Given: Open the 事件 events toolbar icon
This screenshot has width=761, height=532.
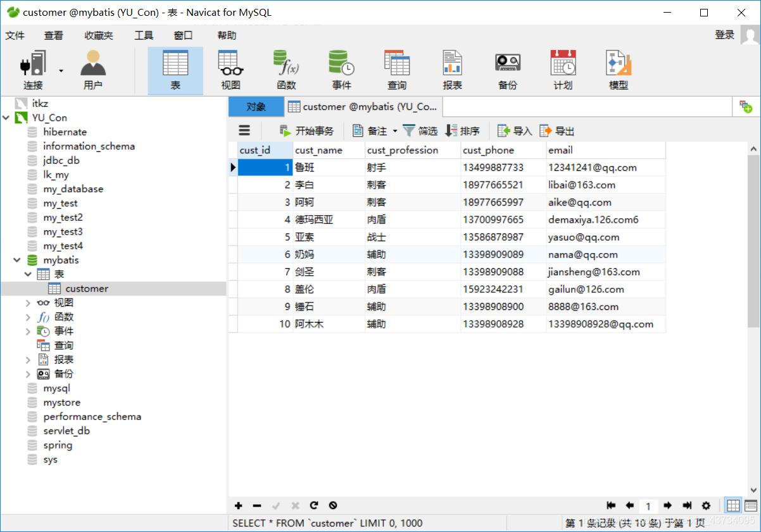Looking at the screenshot, I should pyautogui.click(x=341, y=70).
